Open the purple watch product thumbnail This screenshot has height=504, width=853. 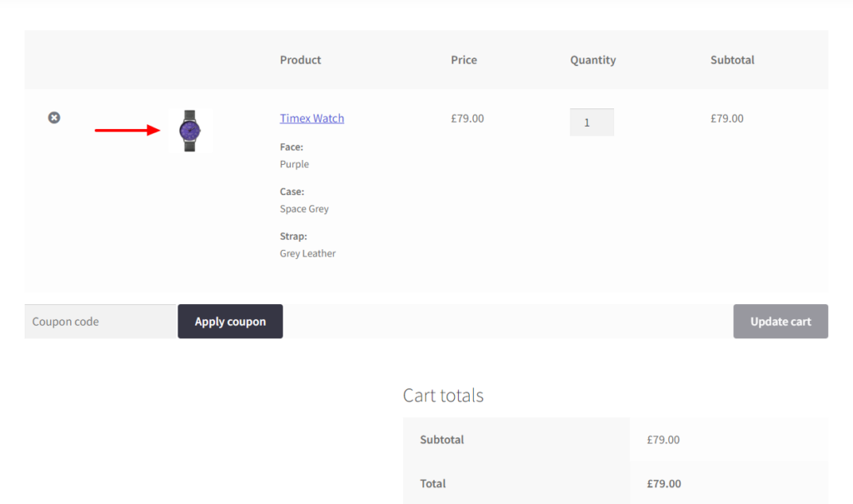(x=190, y=131)
